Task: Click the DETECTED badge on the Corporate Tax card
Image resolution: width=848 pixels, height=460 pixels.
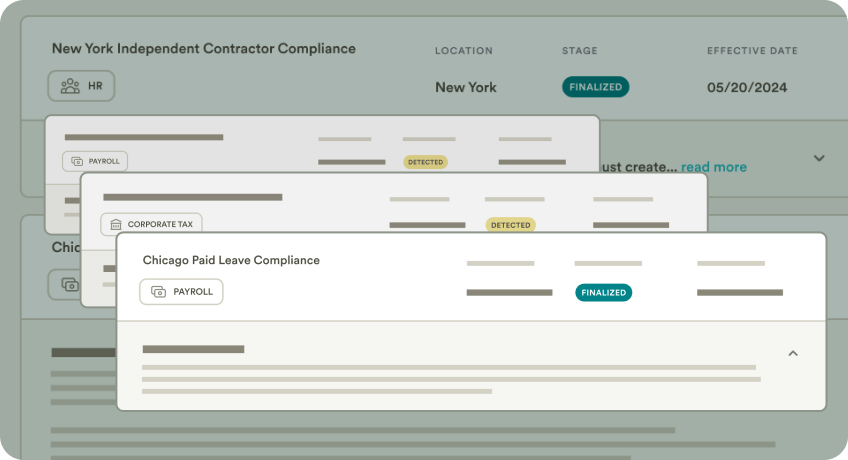Action: click(510, 225)
